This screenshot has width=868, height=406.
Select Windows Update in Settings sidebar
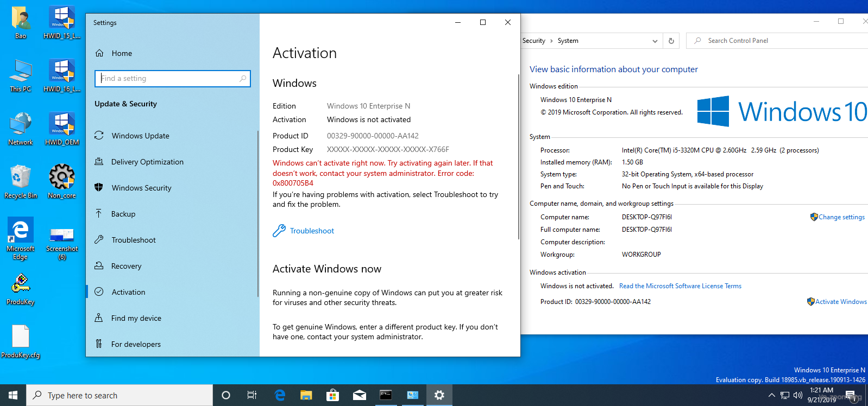172,136
